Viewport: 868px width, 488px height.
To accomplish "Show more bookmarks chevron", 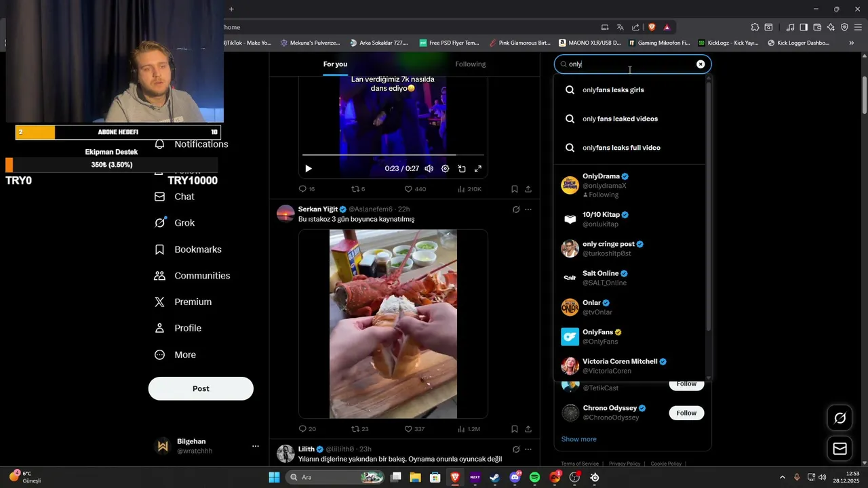I will (x=852, y=43).
